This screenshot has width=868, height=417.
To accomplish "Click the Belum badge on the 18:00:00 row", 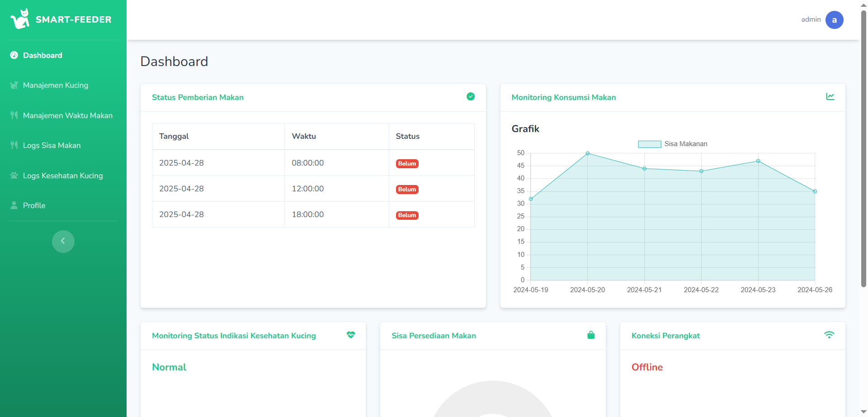I will point(406,215).
